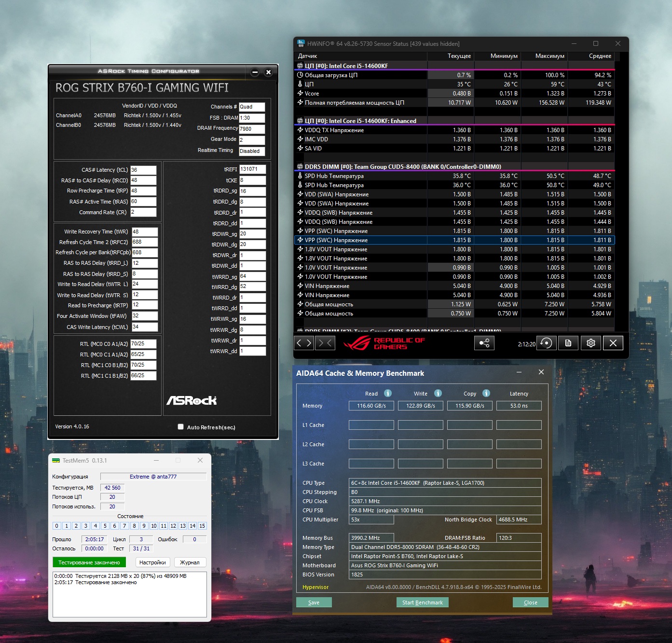Click clock icon beside Общая загрузка ЦП
Image resolution: width=672 pixels, height=643 pixels.
(x=300, y=75)
